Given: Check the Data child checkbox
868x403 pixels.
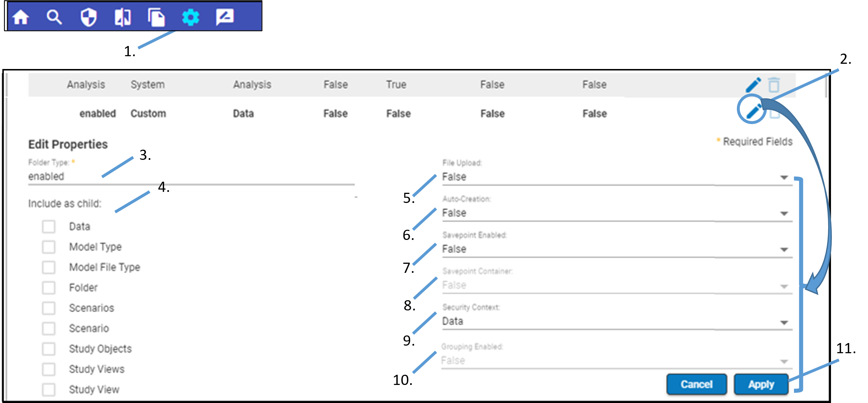Looking at the screenshot, I should pyautogui.click(x=49, y=227).
